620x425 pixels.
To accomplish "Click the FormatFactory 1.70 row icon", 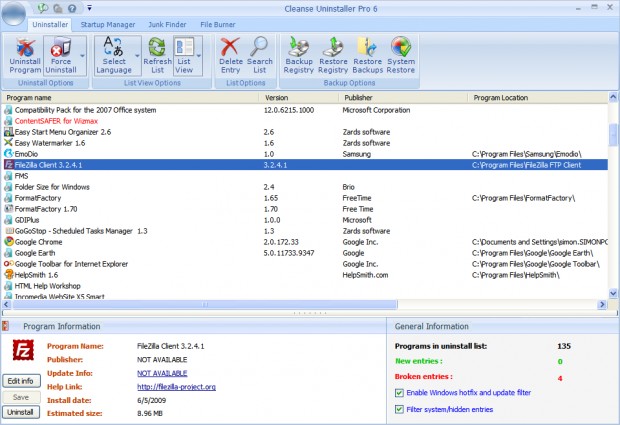I will (9, 208).
